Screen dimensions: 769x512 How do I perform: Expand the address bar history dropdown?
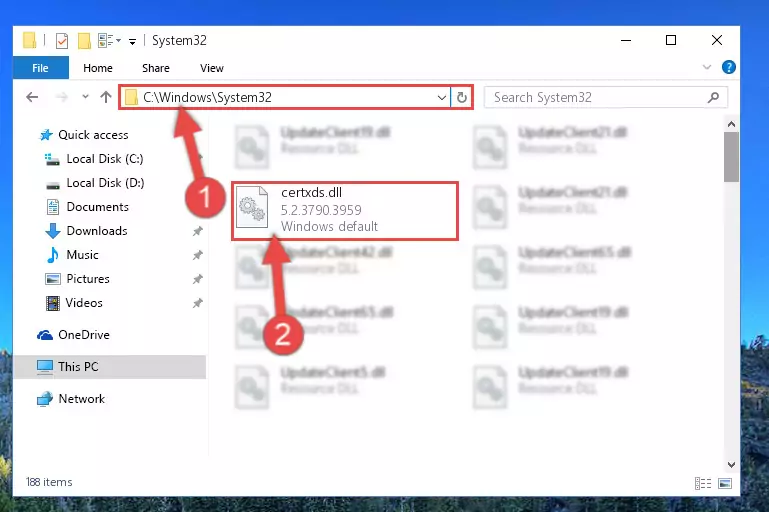[442, 98]
